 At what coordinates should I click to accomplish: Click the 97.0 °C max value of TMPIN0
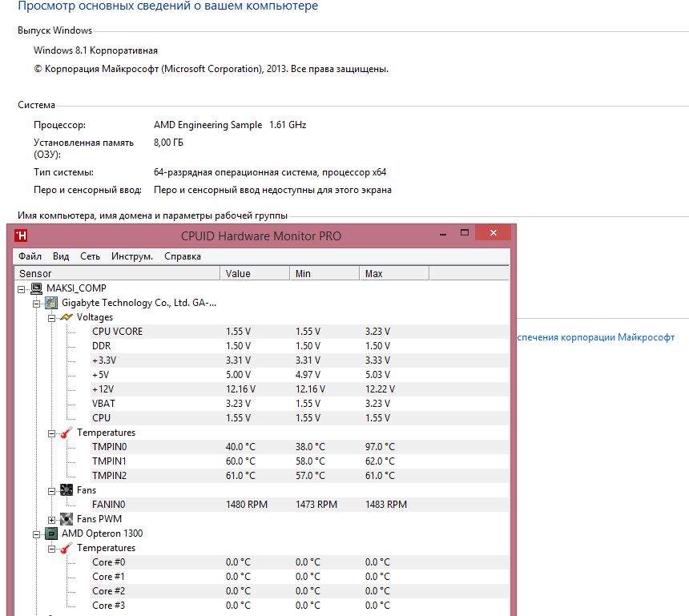(380, 447)
